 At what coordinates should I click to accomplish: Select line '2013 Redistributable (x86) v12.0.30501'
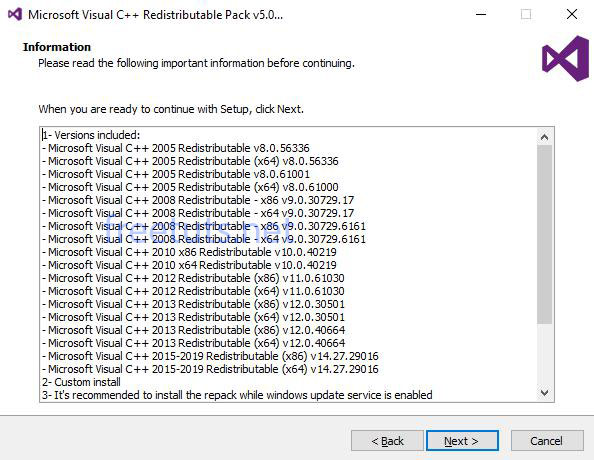(194, 304)
